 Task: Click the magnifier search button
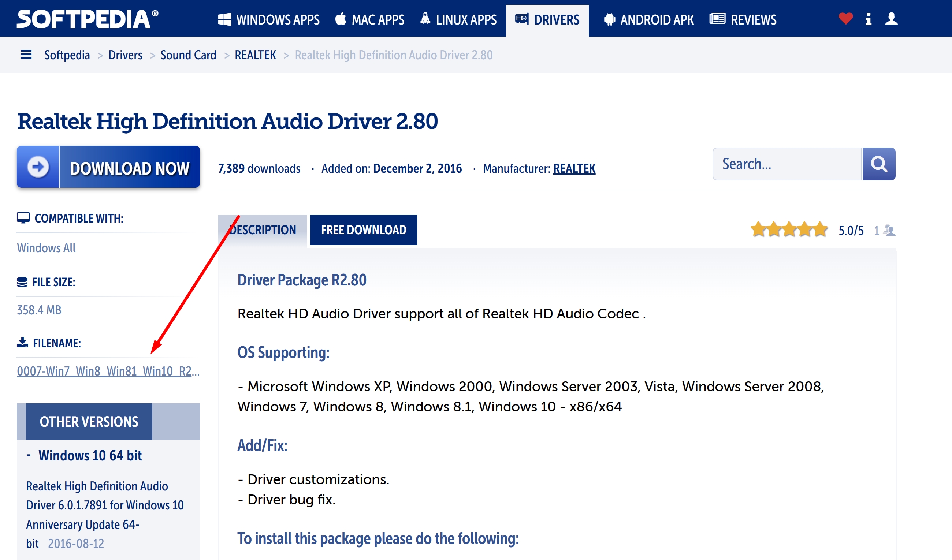pyautogui.click(x=879, y=164)
